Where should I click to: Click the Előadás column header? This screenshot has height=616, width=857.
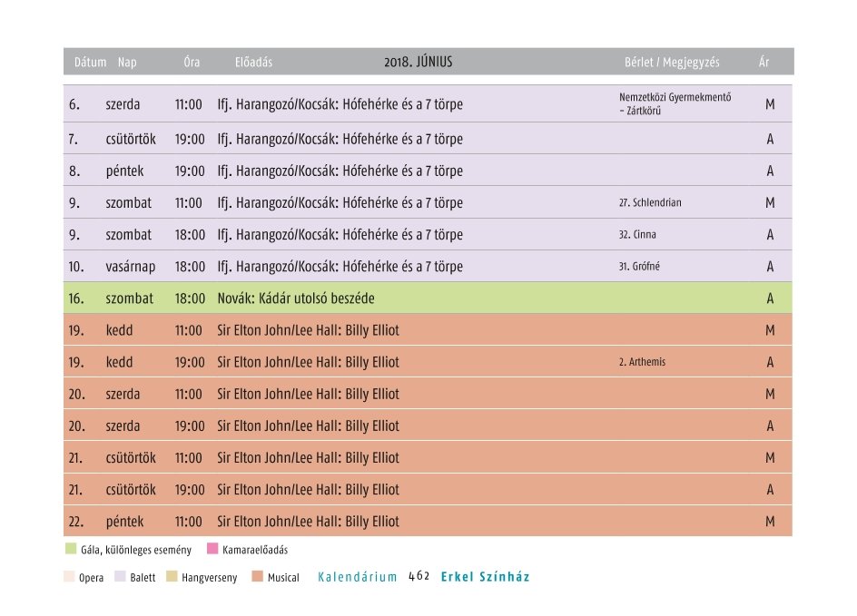253,63
